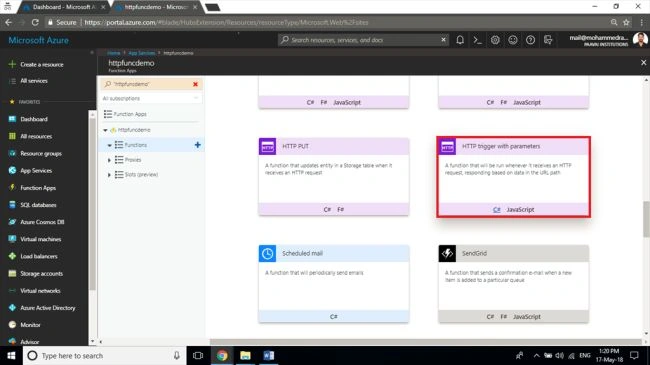The width and height of the screenshot is (650, 365).
Task: Click the SendGrid template icon
Action: (447, 253)
